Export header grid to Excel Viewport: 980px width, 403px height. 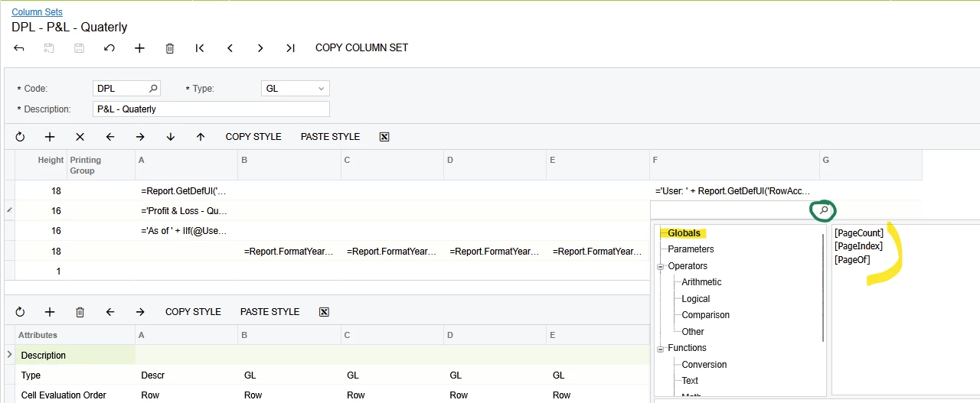384,137
